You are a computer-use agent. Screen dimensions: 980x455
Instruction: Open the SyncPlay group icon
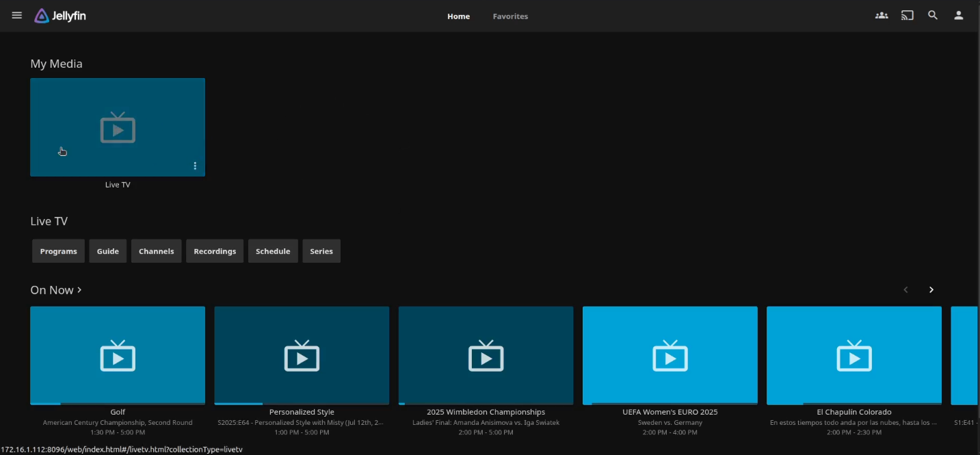882,15
